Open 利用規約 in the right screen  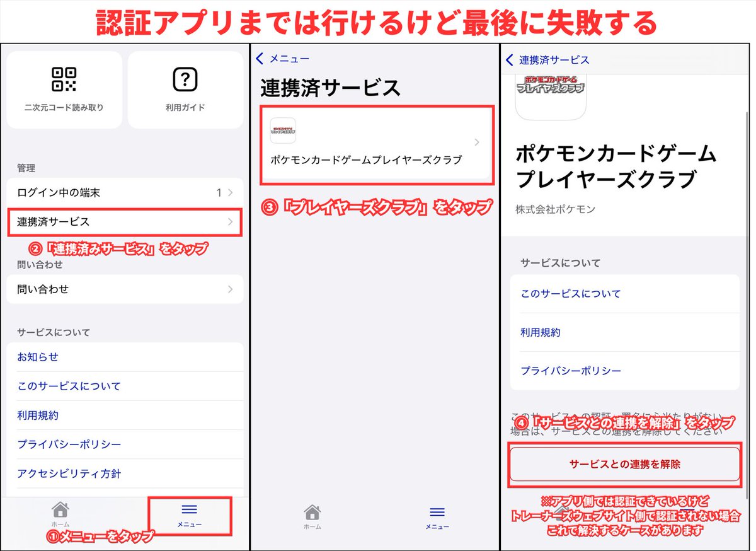point(541,332)
